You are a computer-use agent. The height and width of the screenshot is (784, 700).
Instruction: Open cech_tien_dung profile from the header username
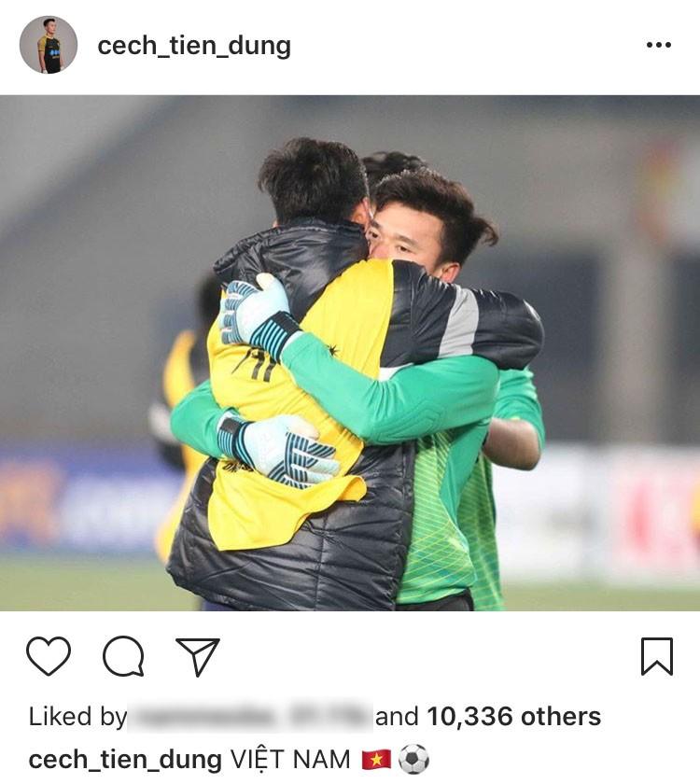pyautogui.click(x=194, y=47)
